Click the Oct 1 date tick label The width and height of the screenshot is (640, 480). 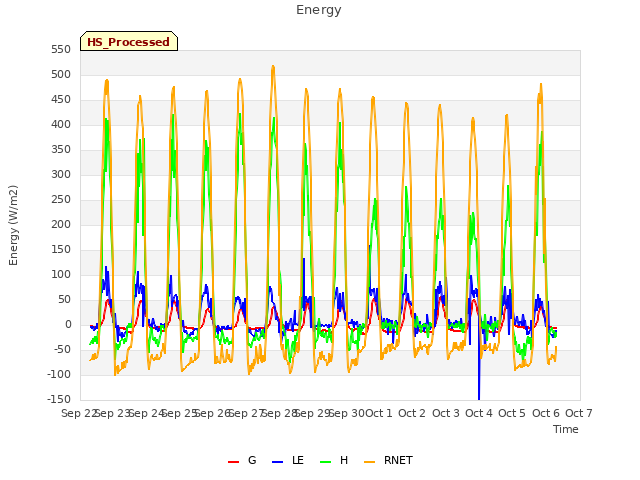[379, 413]
